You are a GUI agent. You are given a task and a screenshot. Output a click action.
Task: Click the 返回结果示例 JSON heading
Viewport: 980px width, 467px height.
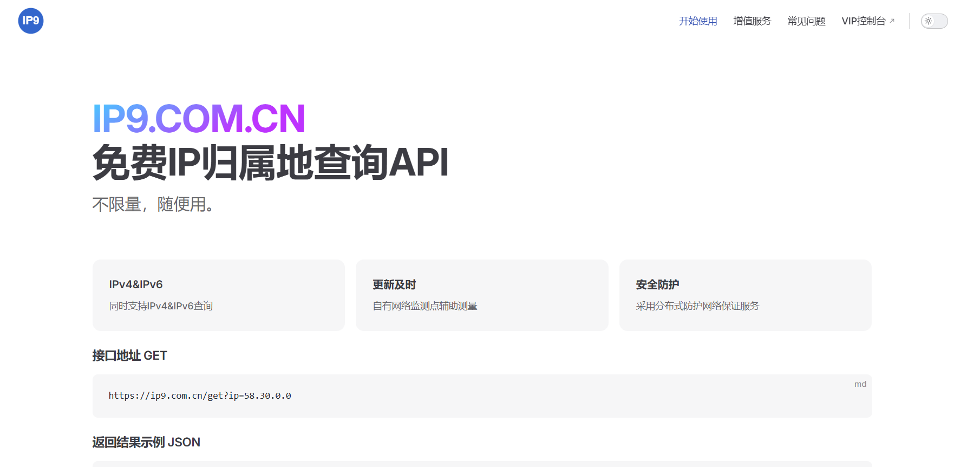(x=146, y=442)
